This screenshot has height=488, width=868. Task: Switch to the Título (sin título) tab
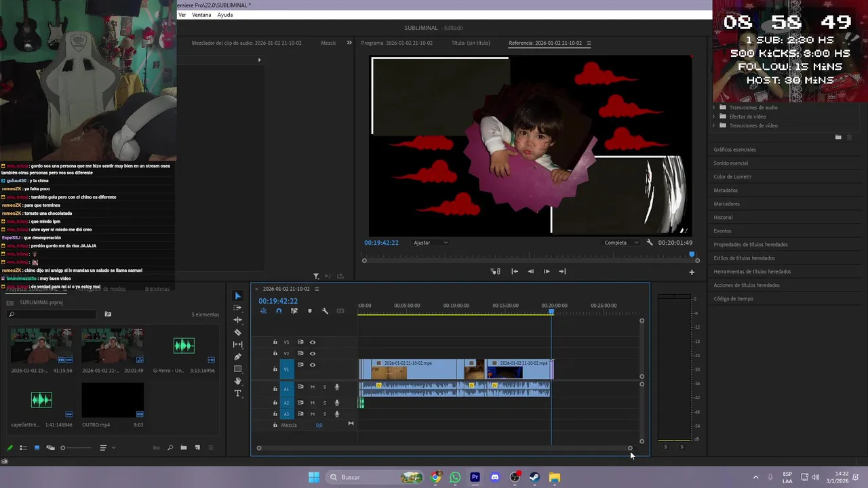coord(471,43)
